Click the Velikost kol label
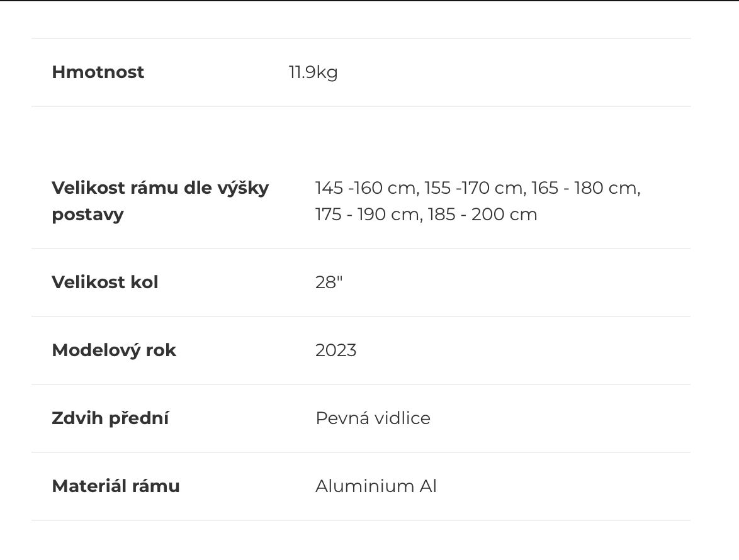The width and height of the screenshot is (739, 560). 104,283
